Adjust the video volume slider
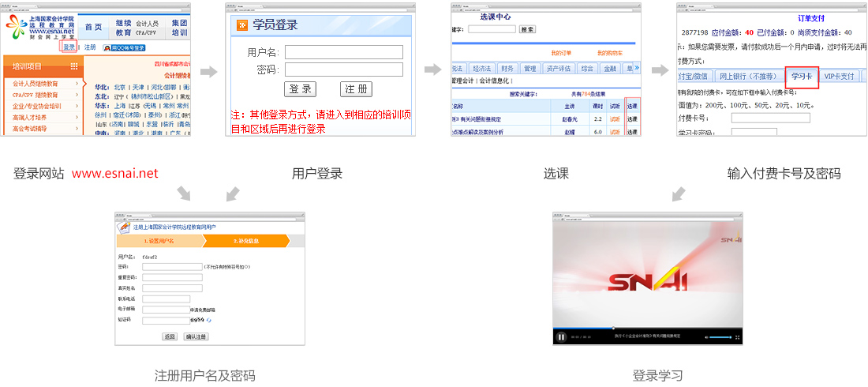868x387 pixels. pos(720,337)
